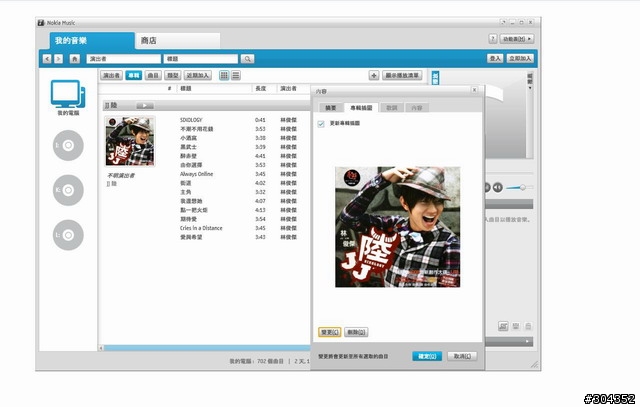The height and width of the screenshot is (407, 640).
Task: Click the 登入 button
Action: 495,58
